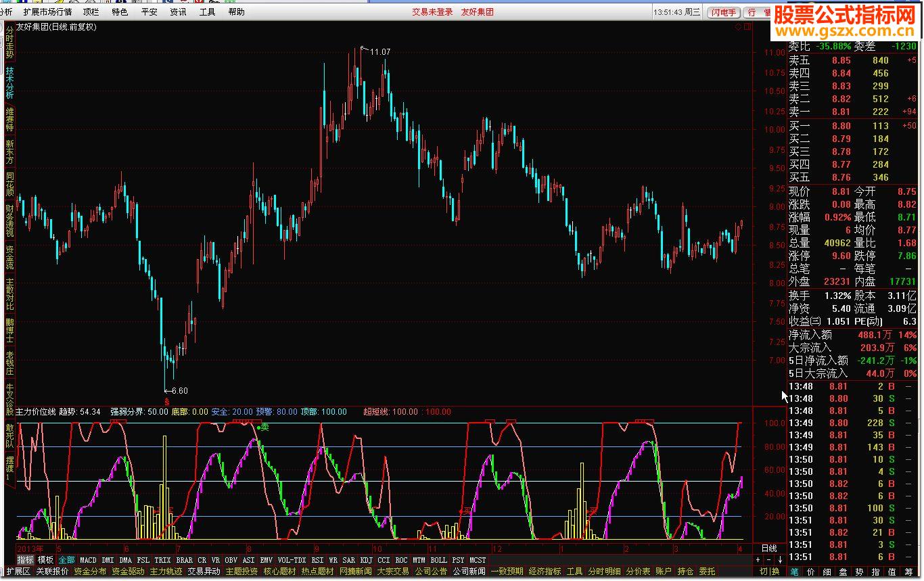Click the diamond icon above price chart
The image size is (924, 581).
[x=738, y=27]
